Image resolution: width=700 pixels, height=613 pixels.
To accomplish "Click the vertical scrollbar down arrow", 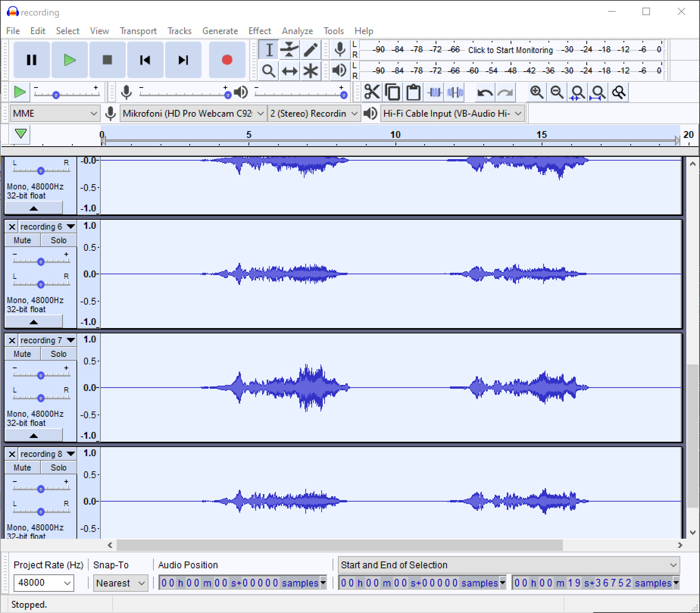I will pyautogui.click(x=692, y=532).
